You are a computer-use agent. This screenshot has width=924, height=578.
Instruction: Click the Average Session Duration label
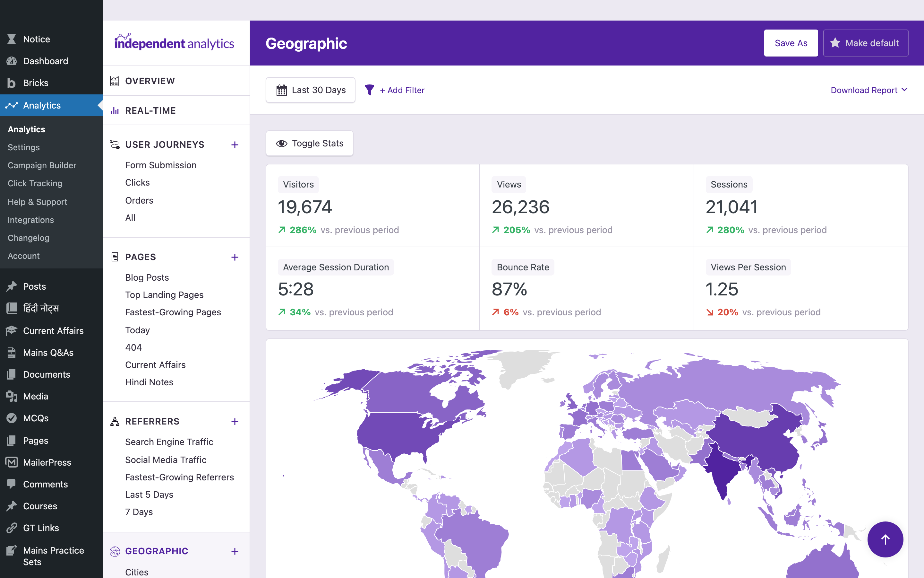click(x=336, y=267)
